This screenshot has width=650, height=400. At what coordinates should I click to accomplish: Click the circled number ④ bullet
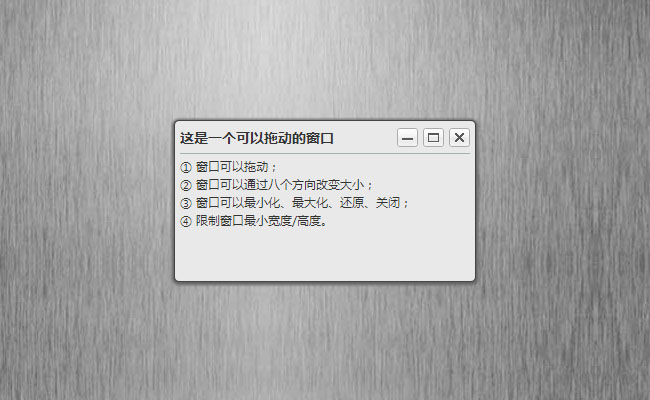point(186,221)
